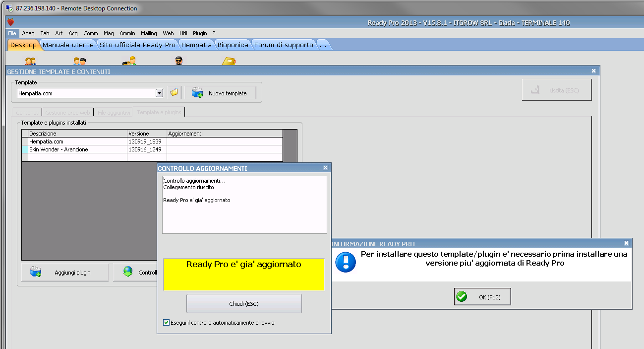Expand the Template dropdown
The height and width of the screenshot is (349, 644).
click(x=159, y=93)
